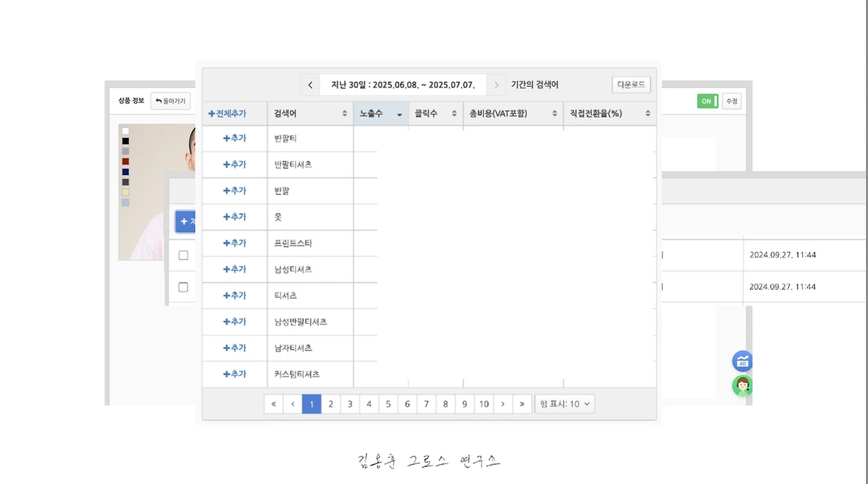The width and height of the screenshot is (868, 484).
Task: Sort by the 직접전환율(%) column arrows
Action: click(x=648, y=113)
